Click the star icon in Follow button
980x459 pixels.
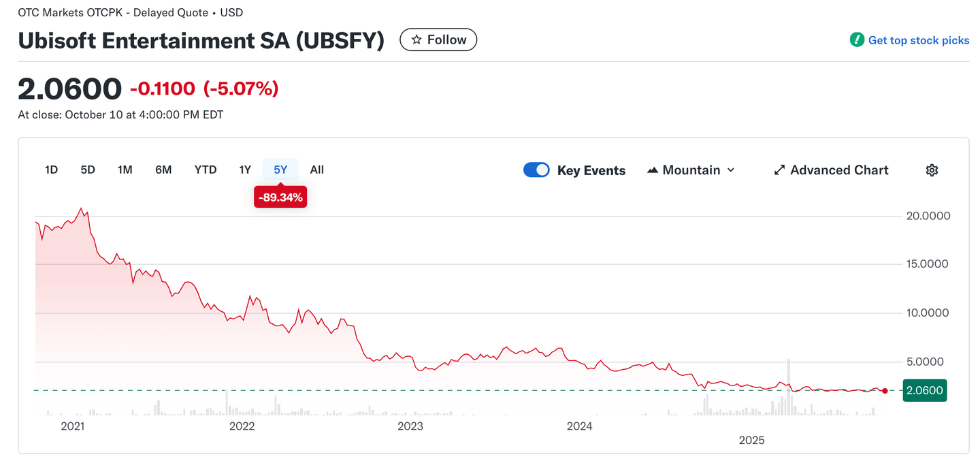click(x=416, y=40)
